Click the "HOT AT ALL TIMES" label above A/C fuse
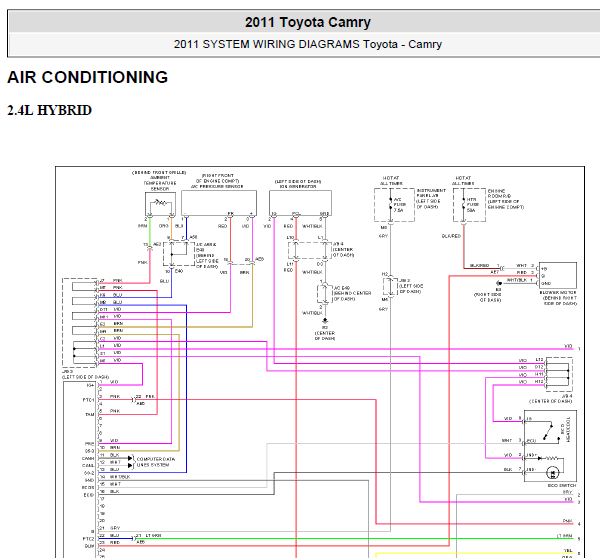The height and width of the screenshot is (558, 600). 391,181
